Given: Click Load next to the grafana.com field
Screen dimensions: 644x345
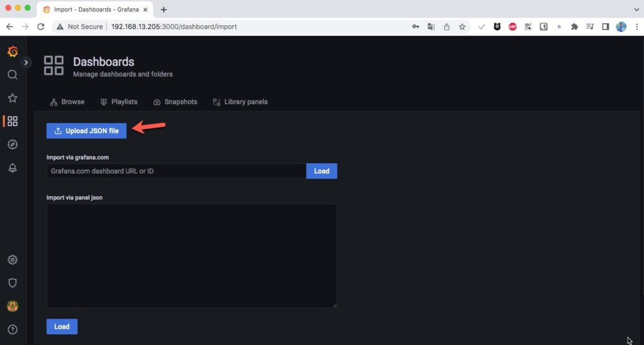Looking at the screenshot, I should click(x=321, y=171).
